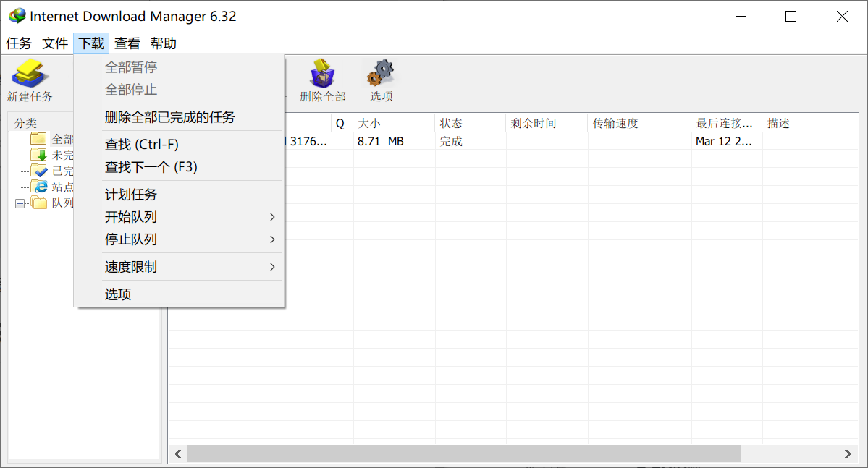Open the File (文件) menu

[x=55, y=43]
